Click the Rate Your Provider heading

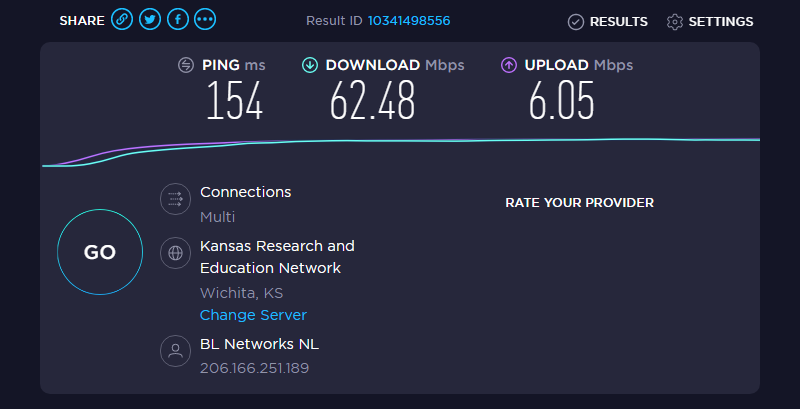click(580, 203)
